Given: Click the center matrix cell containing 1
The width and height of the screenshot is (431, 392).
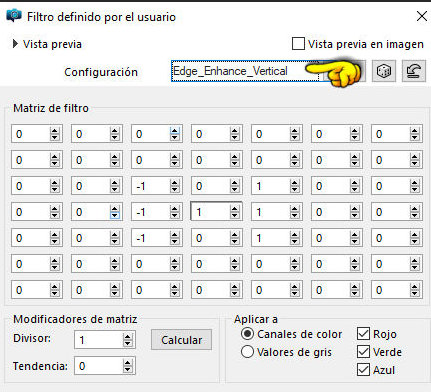Looking at the screenshot, I should coord(211,212).
